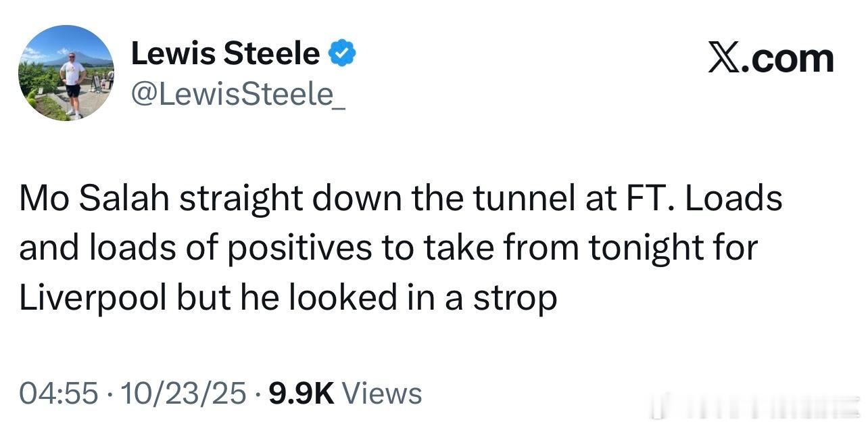Viewport: 868px width, 428px height.
Task: Click the 04:55 post time
Action: click(58, 394)
